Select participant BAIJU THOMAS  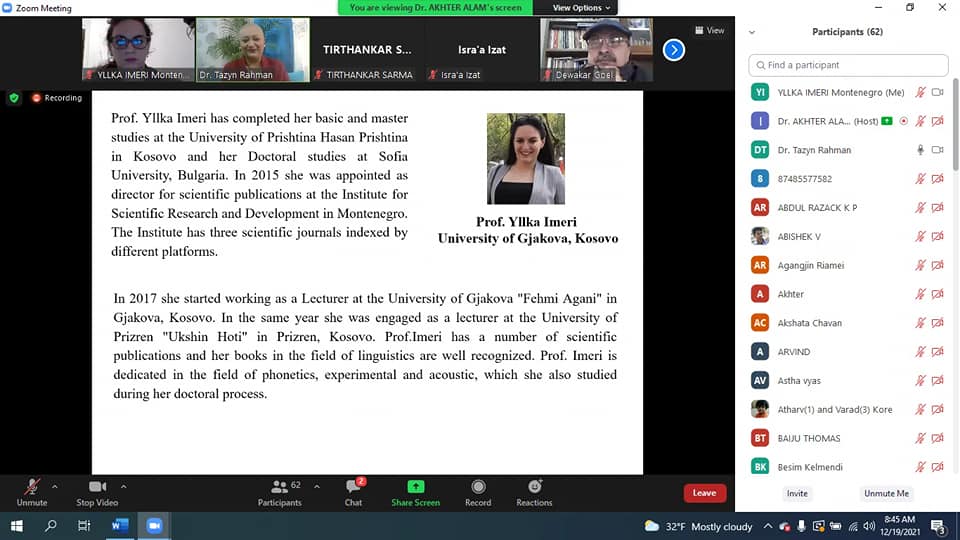(x=848, y=438)
